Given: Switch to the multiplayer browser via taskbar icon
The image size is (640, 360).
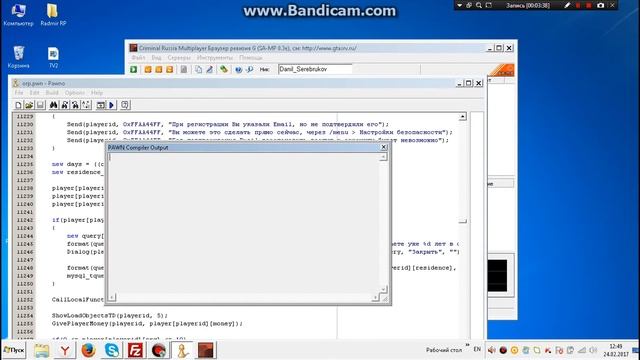Looking at the screenshot, I should [206, 350].
